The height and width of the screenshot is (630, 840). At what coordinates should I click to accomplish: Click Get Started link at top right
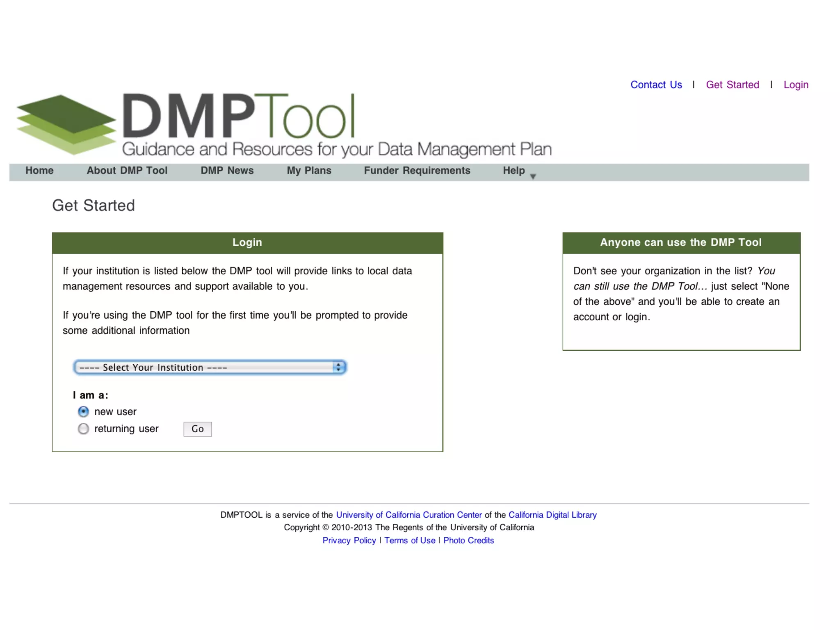coord(732,85)
